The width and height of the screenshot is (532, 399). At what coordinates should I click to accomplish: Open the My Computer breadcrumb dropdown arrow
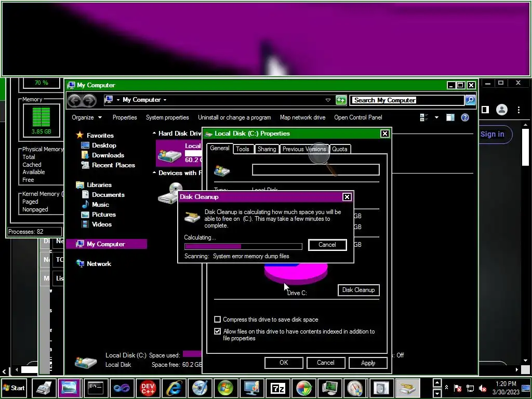[165, 100]
